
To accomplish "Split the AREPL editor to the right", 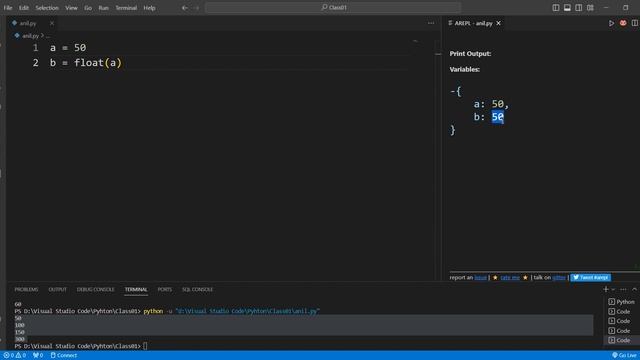I will click(635, 23).
